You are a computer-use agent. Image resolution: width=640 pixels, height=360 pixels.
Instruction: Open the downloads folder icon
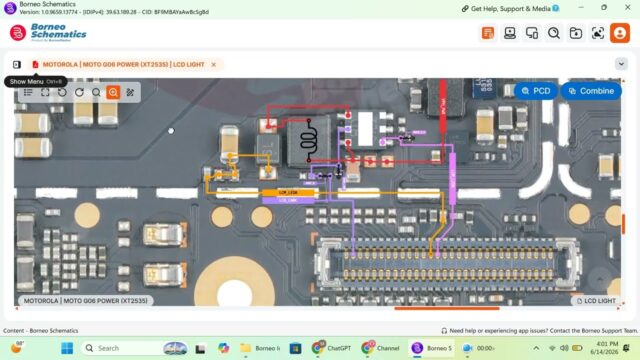(576, 33)
